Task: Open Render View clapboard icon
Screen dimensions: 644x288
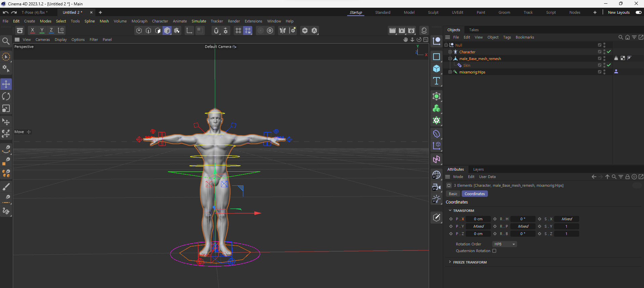Action: tap(393, 31)
